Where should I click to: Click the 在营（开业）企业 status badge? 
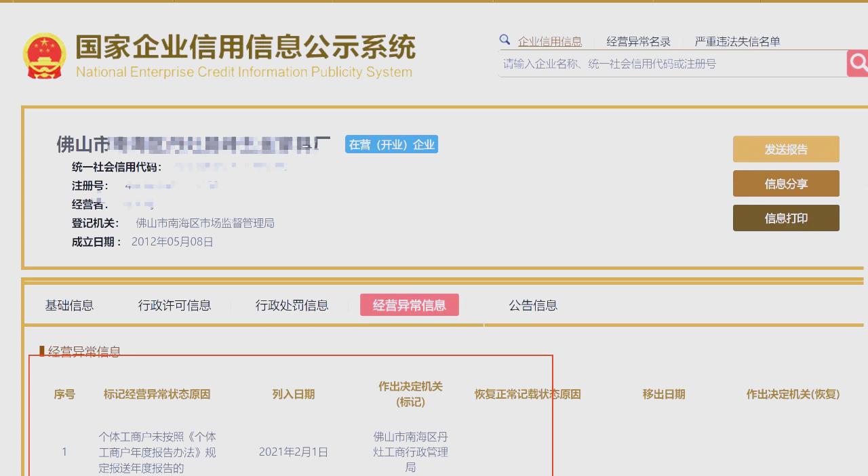(391, 144)
